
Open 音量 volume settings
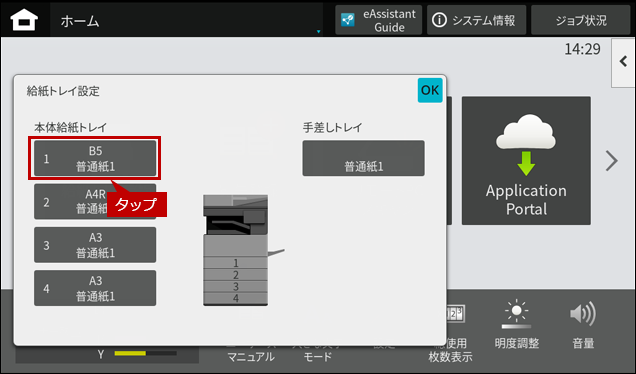point(583,325)
